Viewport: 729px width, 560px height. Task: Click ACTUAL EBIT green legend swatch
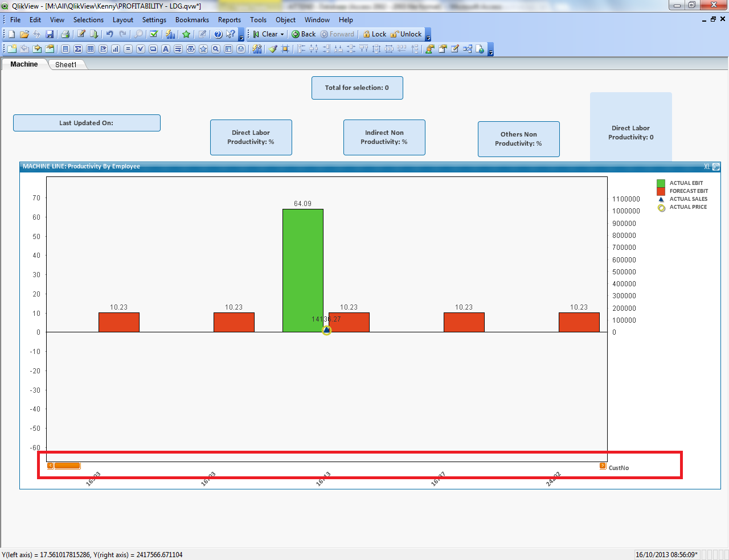click(661, 183)
